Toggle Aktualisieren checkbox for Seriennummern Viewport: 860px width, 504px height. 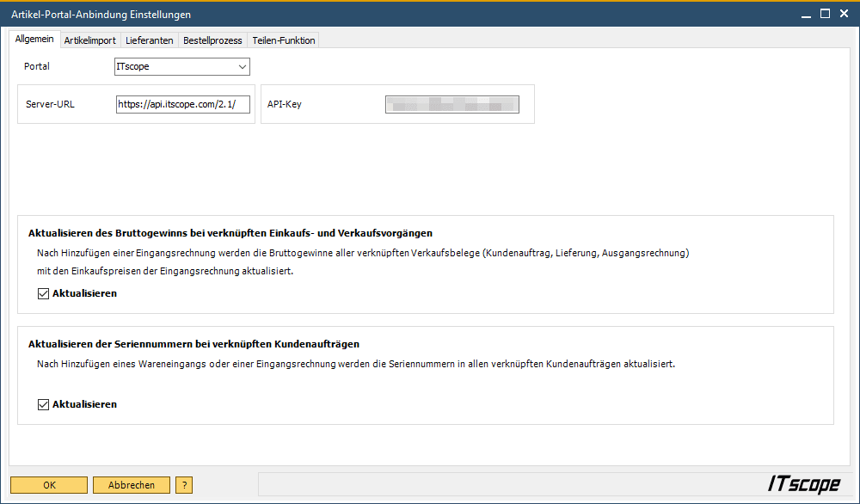(x=44, y=404)
